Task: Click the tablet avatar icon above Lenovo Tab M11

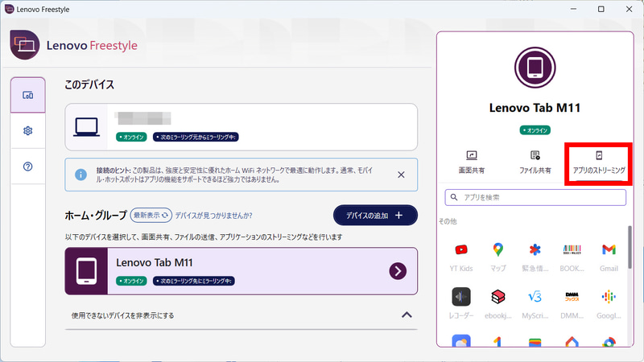Action: tap(535, 68)
